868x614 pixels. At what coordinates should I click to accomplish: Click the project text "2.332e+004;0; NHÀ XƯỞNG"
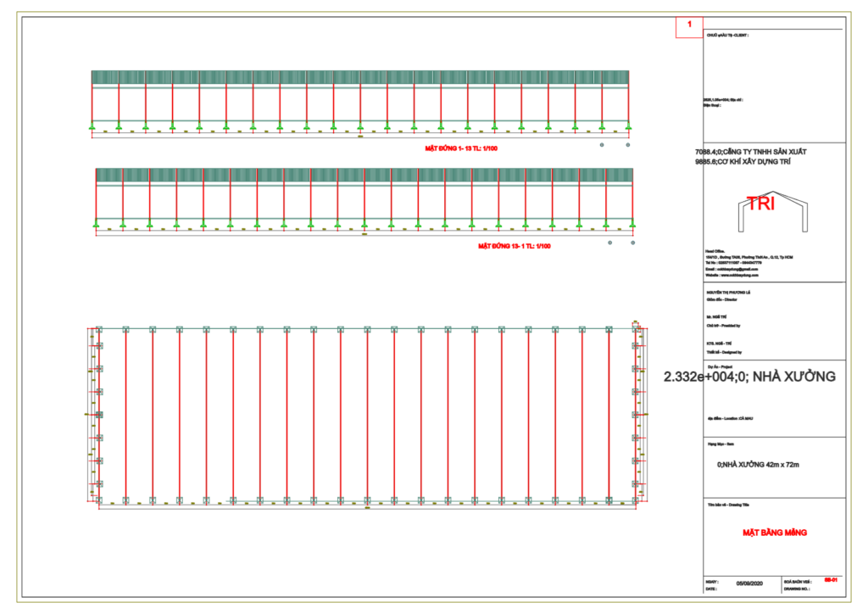749,377
